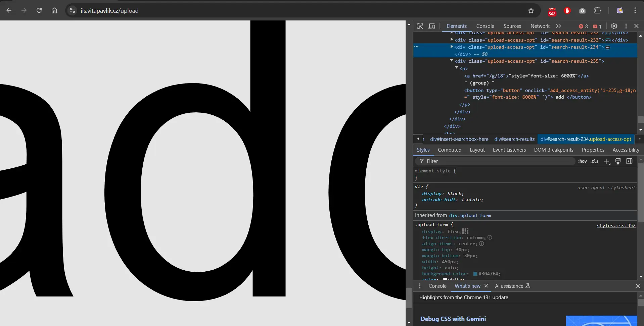Collapse the search-result-235 div node
Screen dimensions: 644x326
(x=452, y=61)
